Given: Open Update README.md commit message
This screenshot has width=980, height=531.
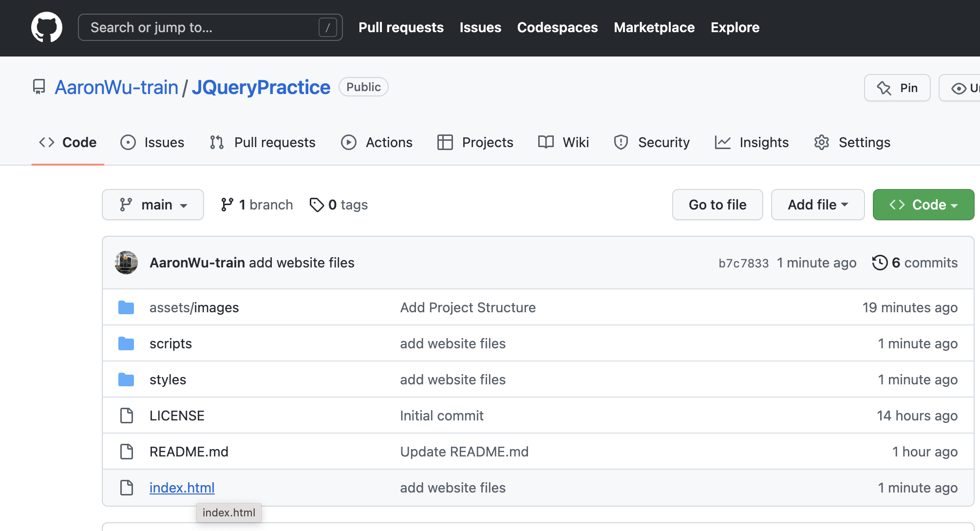Looking at the screenshot, I should (464, 452).
